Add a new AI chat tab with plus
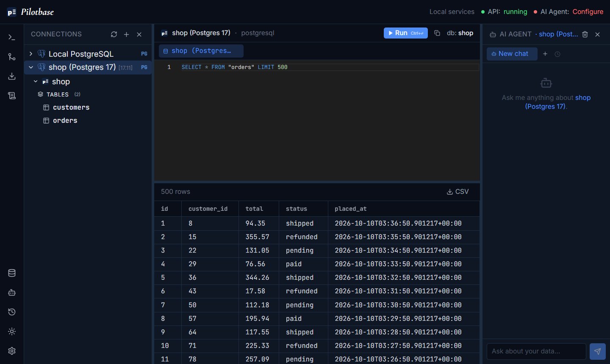Screen dimensions: 610x364 click(x=545, y=54)
